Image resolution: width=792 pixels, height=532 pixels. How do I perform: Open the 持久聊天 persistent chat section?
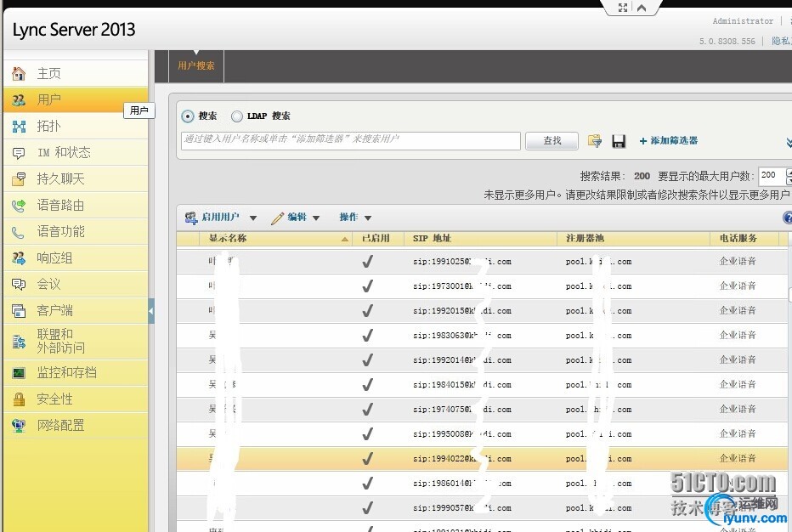click(76, 178)
